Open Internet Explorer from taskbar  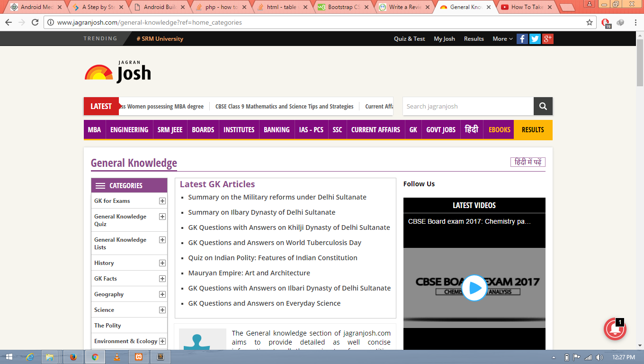(x=30, y=357)
